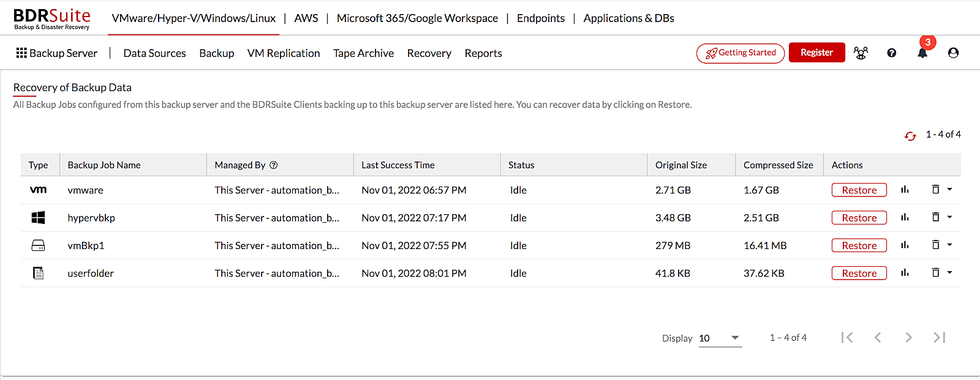Switch to the Endpoints tab
This screenshot has width=980, height=380.
coord(541,18)
